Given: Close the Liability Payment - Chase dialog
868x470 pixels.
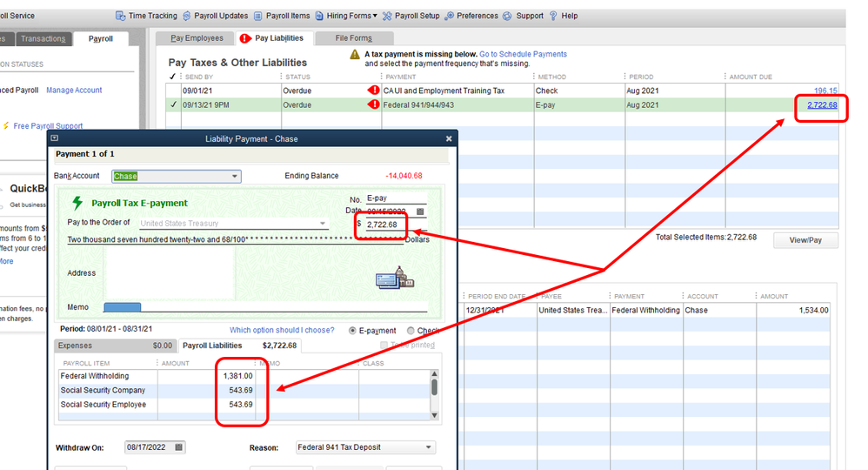Looking at the screenshot, I should (x=449, y=138).
